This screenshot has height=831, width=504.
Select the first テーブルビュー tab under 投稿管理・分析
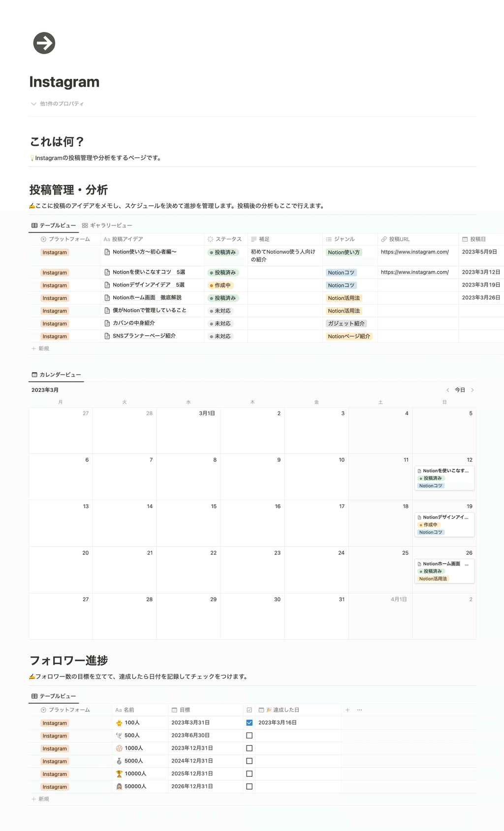coord(54,225)
